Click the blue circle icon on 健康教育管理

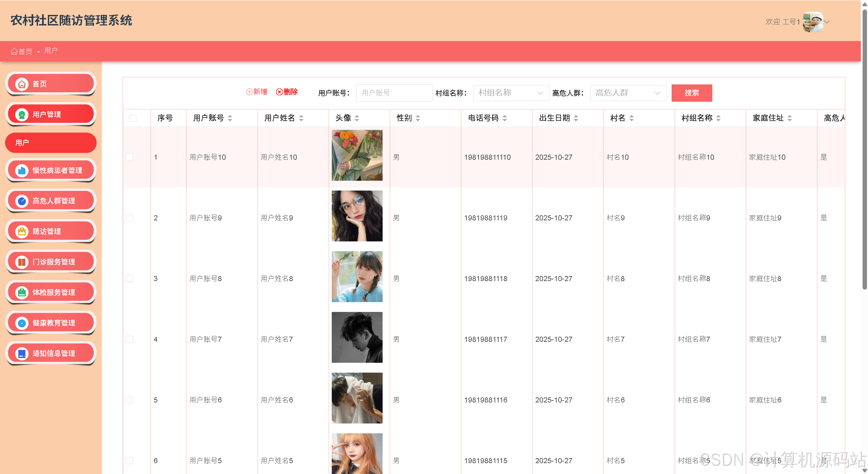(22, 323)
